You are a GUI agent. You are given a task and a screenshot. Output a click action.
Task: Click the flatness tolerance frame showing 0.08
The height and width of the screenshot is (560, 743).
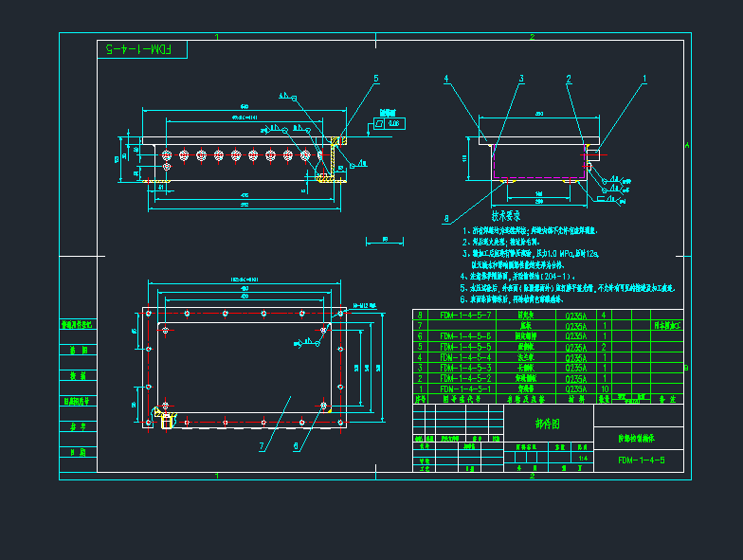point(387,122)
